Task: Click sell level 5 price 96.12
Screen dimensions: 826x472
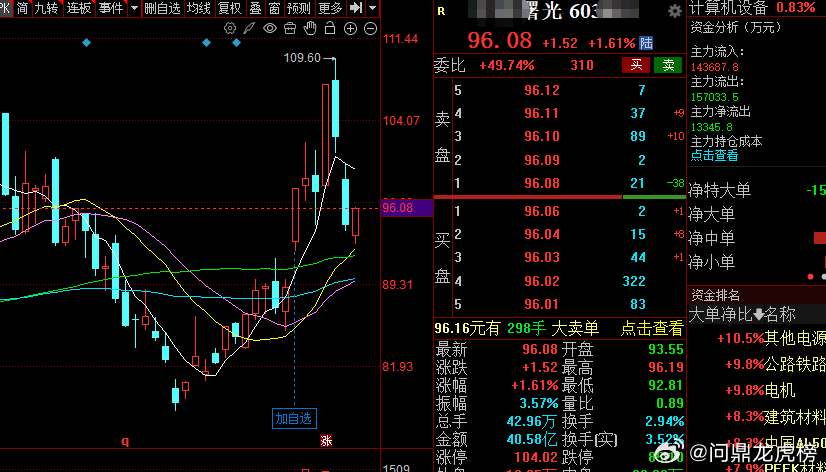Action: tap(542, 91)
